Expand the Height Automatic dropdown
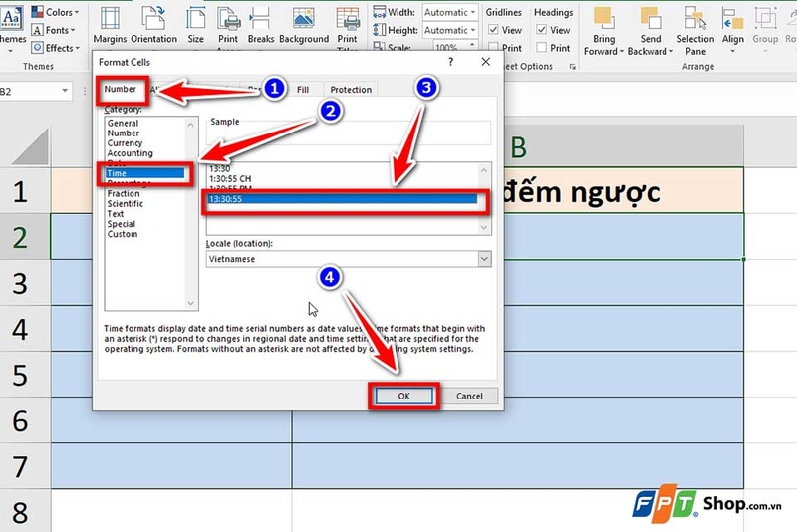Image resolution: width=797 pixels, height=532 pixels. [x=473, y=30]
